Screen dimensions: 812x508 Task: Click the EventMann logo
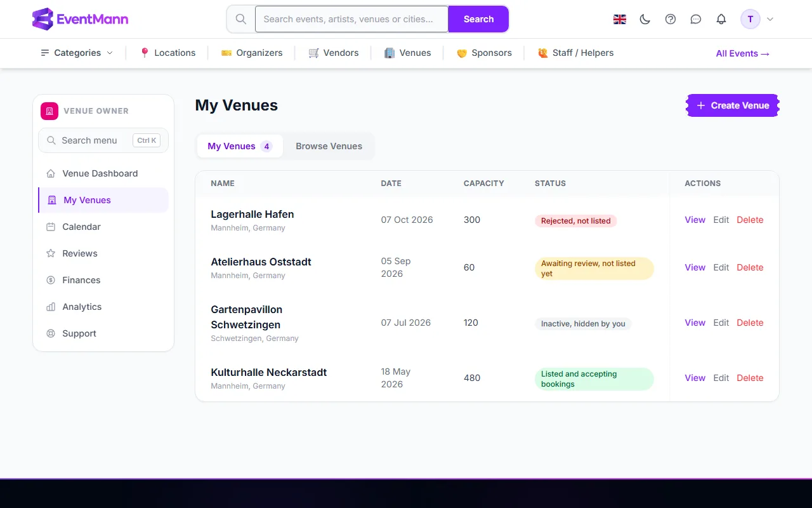(80, 19)
